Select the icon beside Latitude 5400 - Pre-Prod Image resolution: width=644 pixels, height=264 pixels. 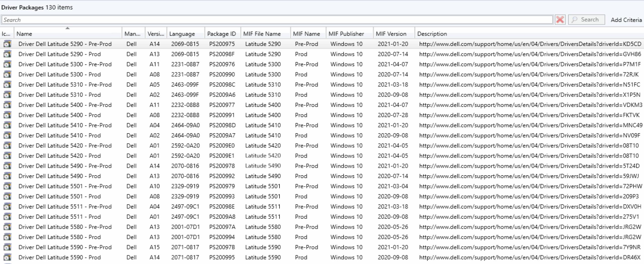point(7,105)
